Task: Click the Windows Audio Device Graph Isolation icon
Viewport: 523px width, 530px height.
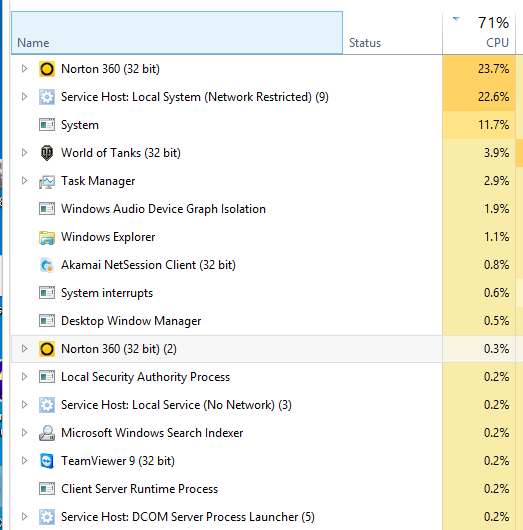Action: pyautogui.click(x=47, y=209)
